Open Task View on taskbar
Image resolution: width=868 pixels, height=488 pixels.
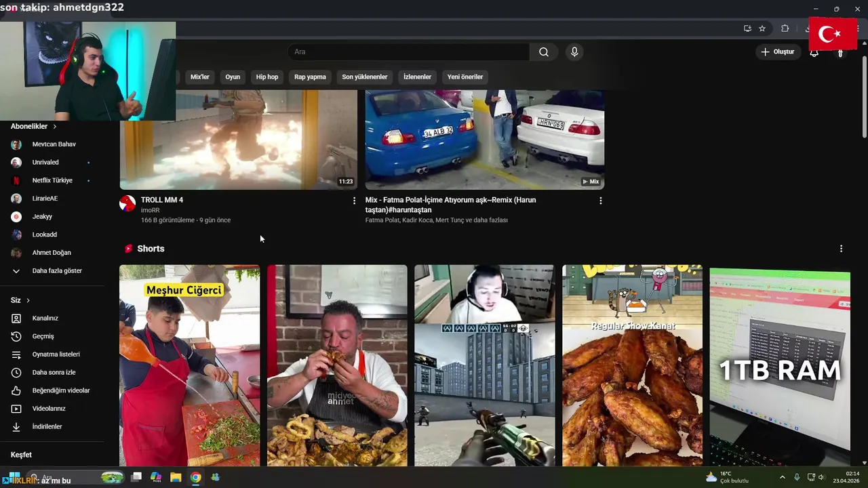136,477
